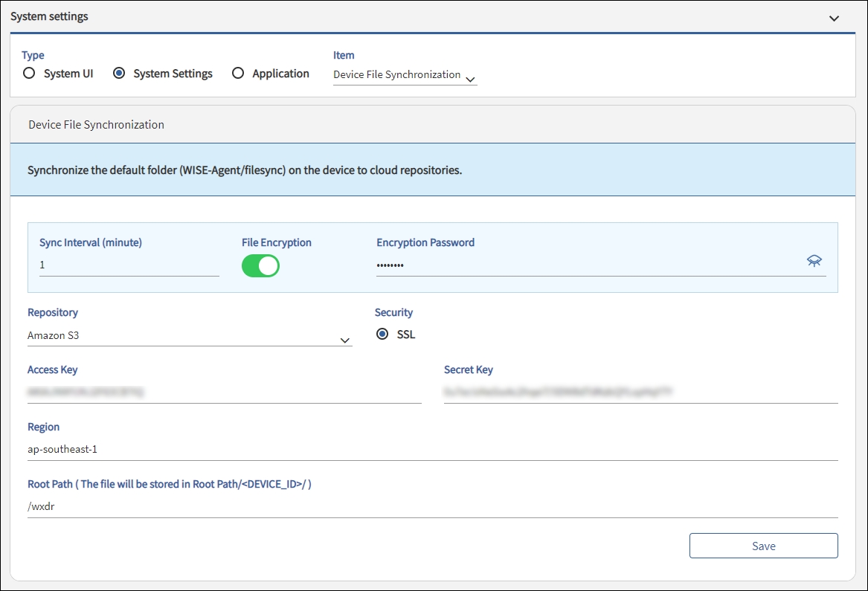Click the Access Key input field

(x=224, y=391)
